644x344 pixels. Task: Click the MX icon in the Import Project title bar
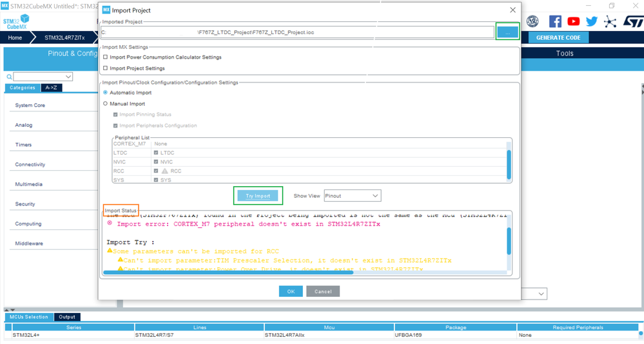point(106,10)
